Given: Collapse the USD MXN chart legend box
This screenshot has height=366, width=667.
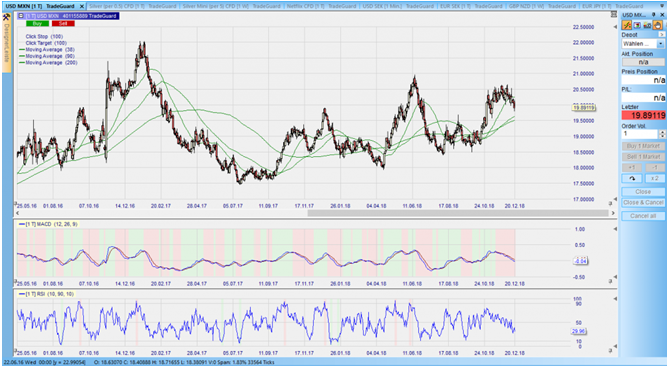Looking at the screenshot, I should point(21,16).
